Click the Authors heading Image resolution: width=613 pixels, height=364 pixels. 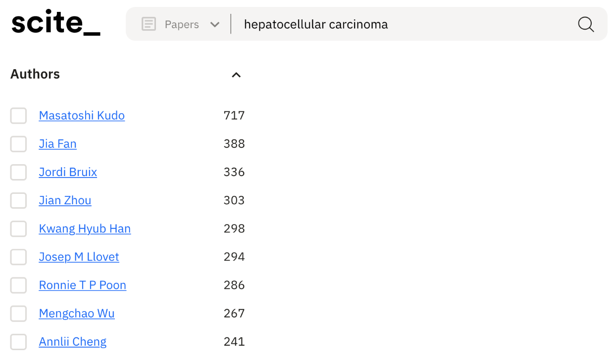tap(35, 74)
